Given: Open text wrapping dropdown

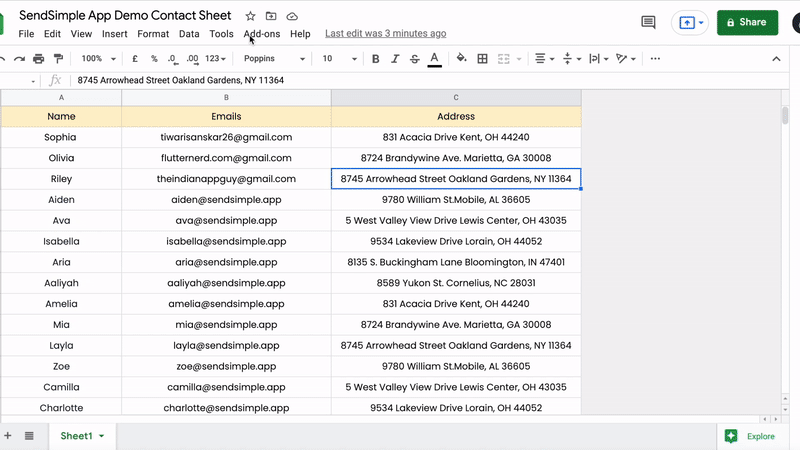Looking at the screenshot, I should (598, 59).
